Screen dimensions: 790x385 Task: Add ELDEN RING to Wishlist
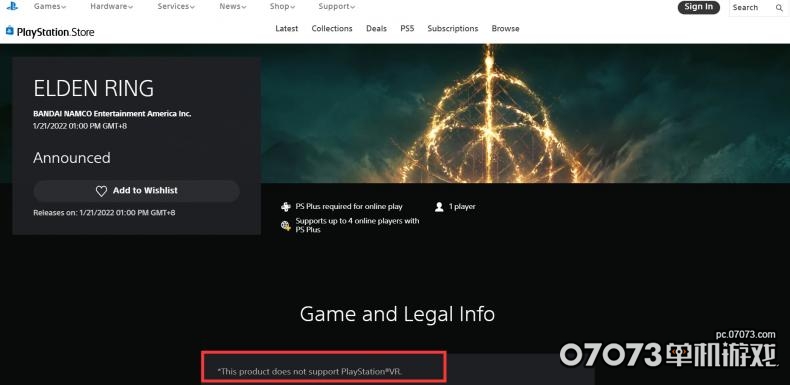(x=137, y=191)
